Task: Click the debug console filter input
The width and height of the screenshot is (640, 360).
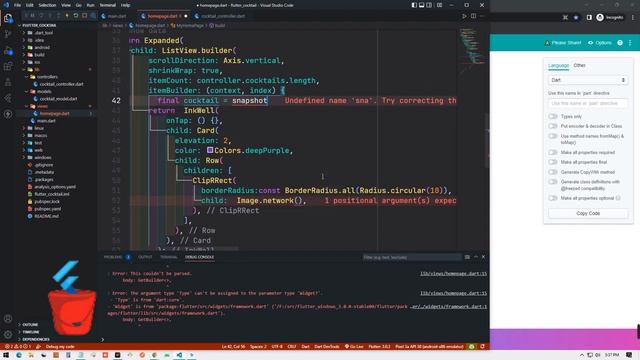Action: [412, 258]
